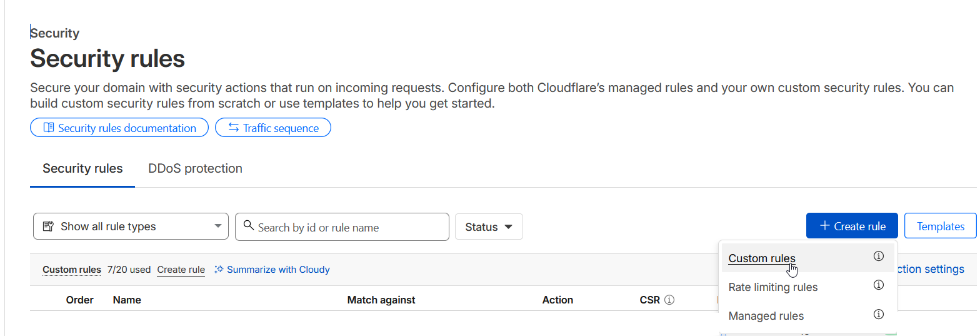Click the Templates button
Viewport: 980px width, 336px height.
[x=940, y=227]
